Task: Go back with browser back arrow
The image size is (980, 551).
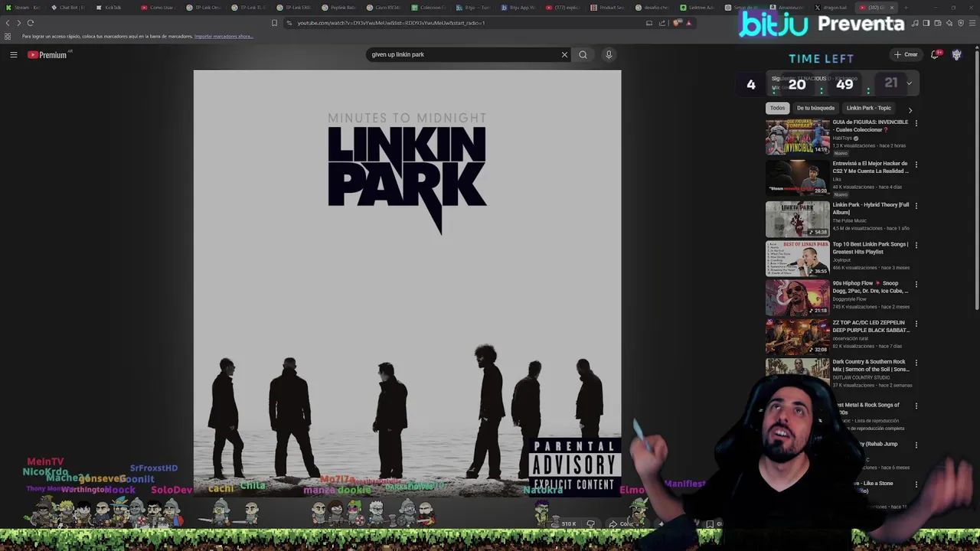Action: [8, 23]
